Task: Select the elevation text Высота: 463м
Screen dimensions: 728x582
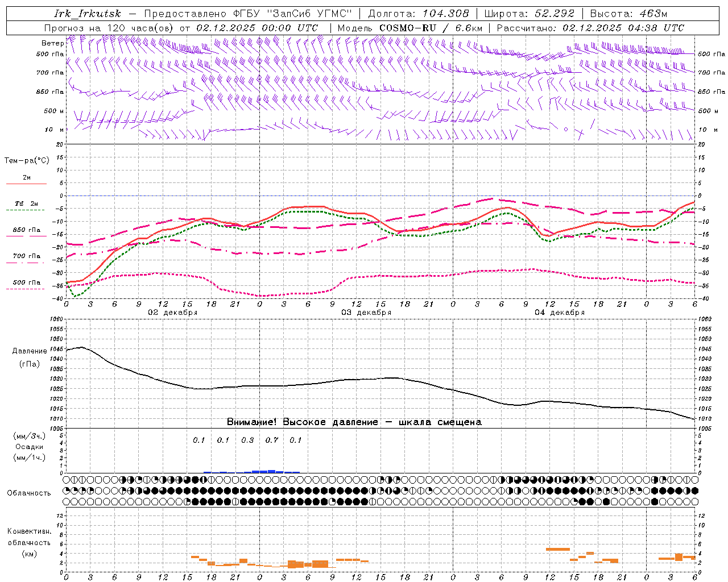Action: pyautogui.click(x=628, y=14)
